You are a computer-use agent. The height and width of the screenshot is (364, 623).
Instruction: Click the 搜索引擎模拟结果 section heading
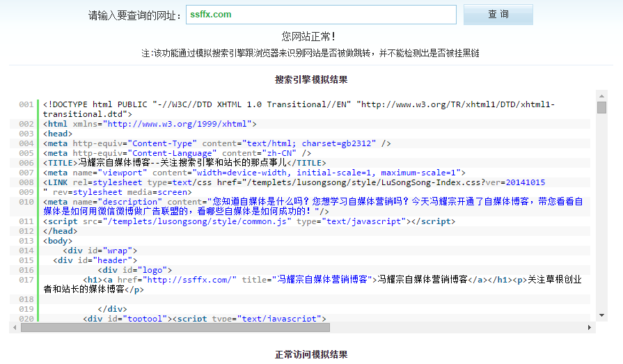point(311,79)
